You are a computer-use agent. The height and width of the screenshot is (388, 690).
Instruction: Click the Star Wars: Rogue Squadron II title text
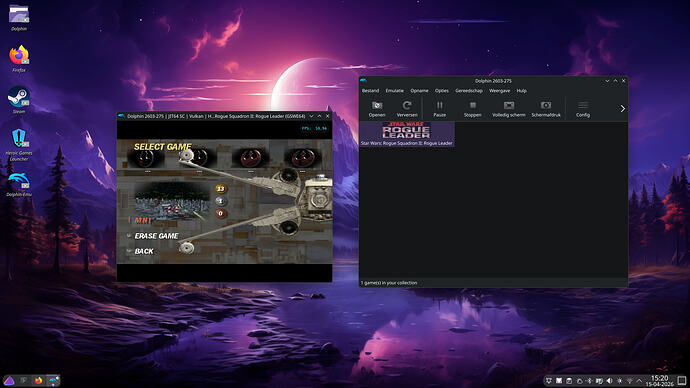406,143
